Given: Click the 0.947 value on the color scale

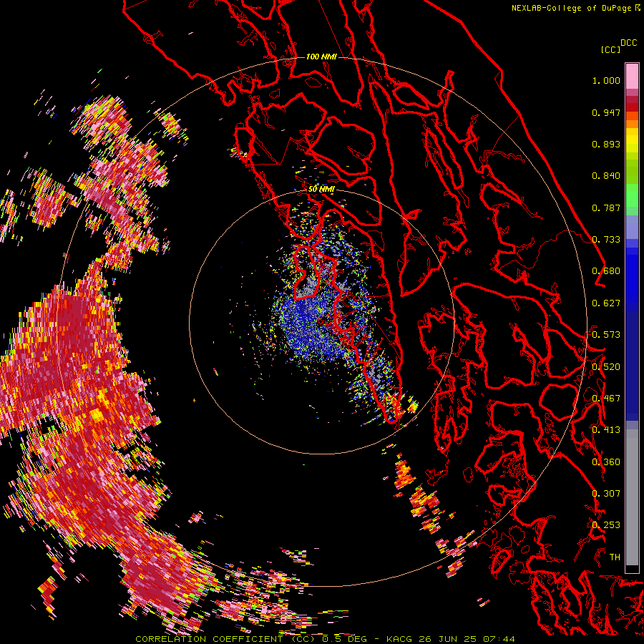Looking at the screenshot, I should [x=606, y=112].
